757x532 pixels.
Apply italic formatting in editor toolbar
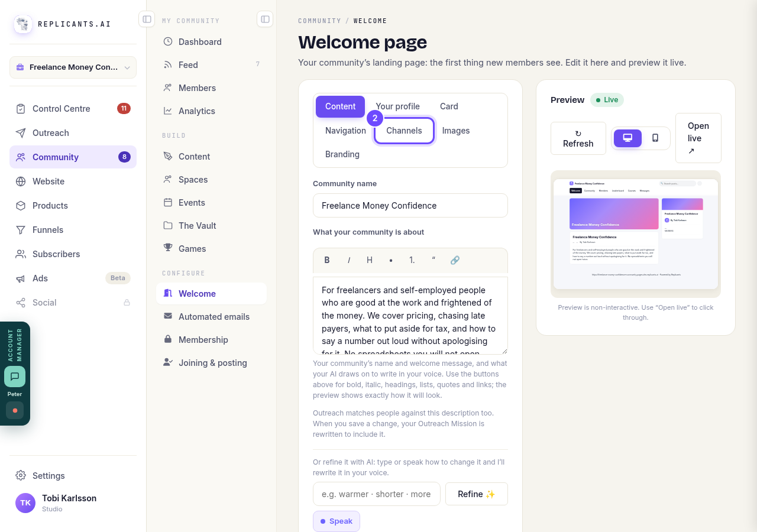[349, 260]
